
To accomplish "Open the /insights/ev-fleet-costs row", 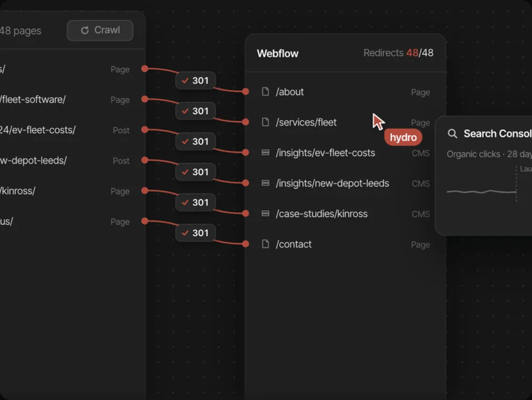I will [345, 153].
